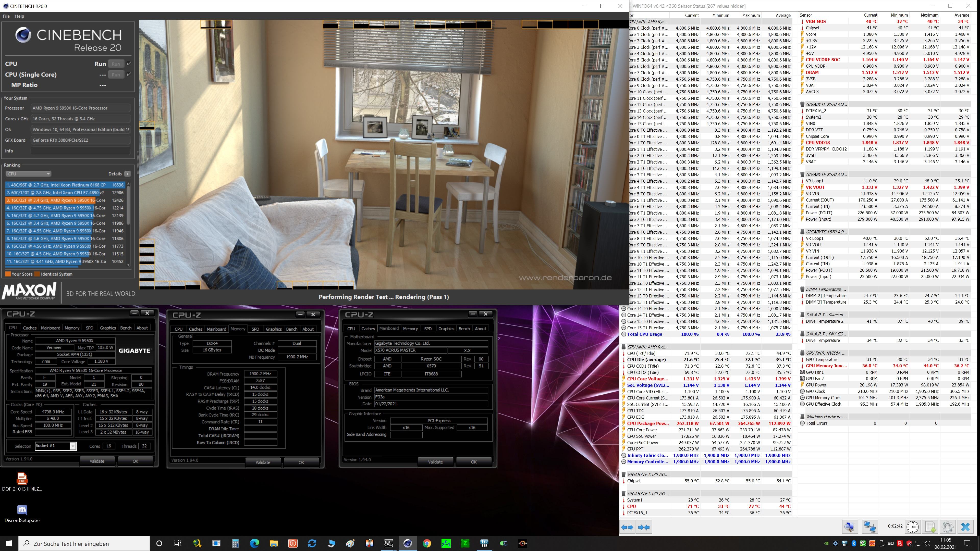
Task: Open HWiNFO sensor settings gear icon
Action: pyautogui.click(x=947, y=527)
